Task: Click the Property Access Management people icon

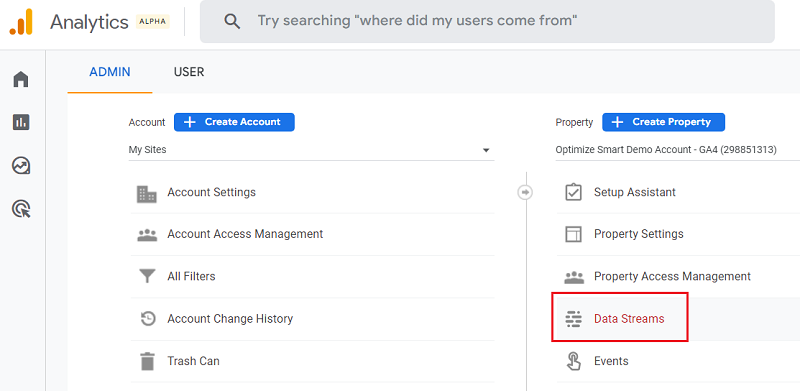Action: 574,277
